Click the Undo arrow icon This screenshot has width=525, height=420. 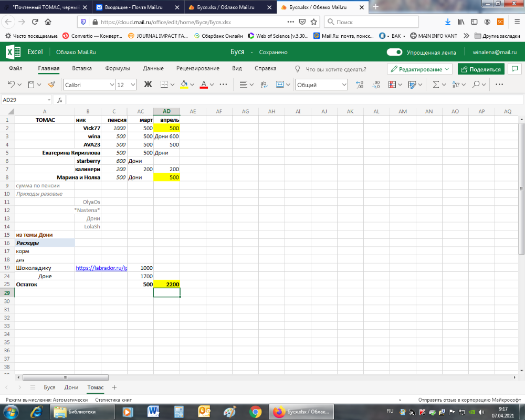[12, 85]
